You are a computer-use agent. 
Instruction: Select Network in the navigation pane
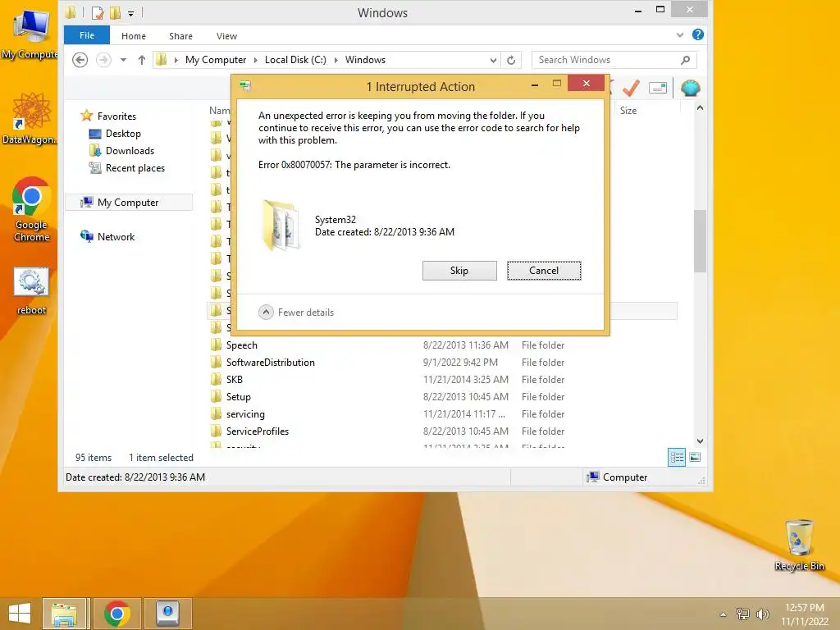pos(116,237)
